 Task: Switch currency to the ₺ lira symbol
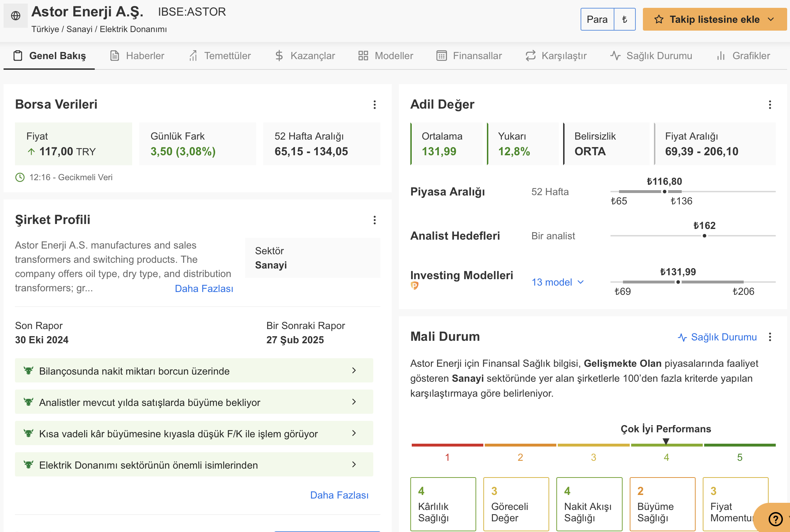625,19
